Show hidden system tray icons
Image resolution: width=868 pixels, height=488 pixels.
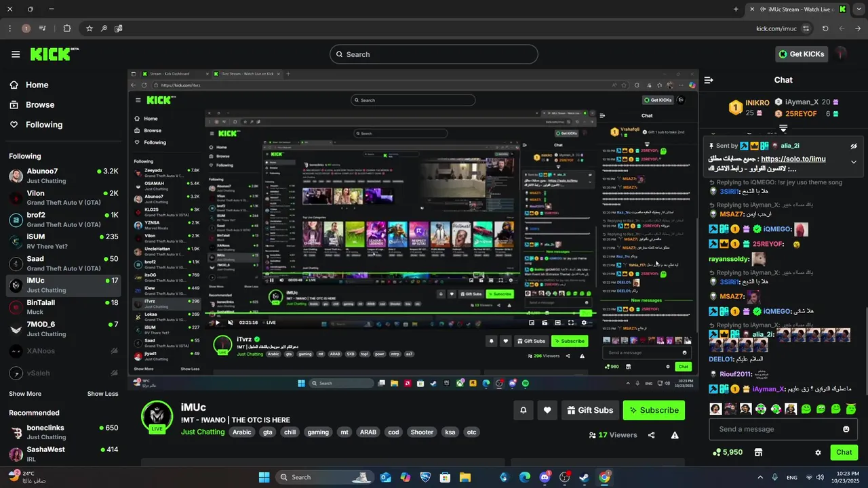coord(759,477)
